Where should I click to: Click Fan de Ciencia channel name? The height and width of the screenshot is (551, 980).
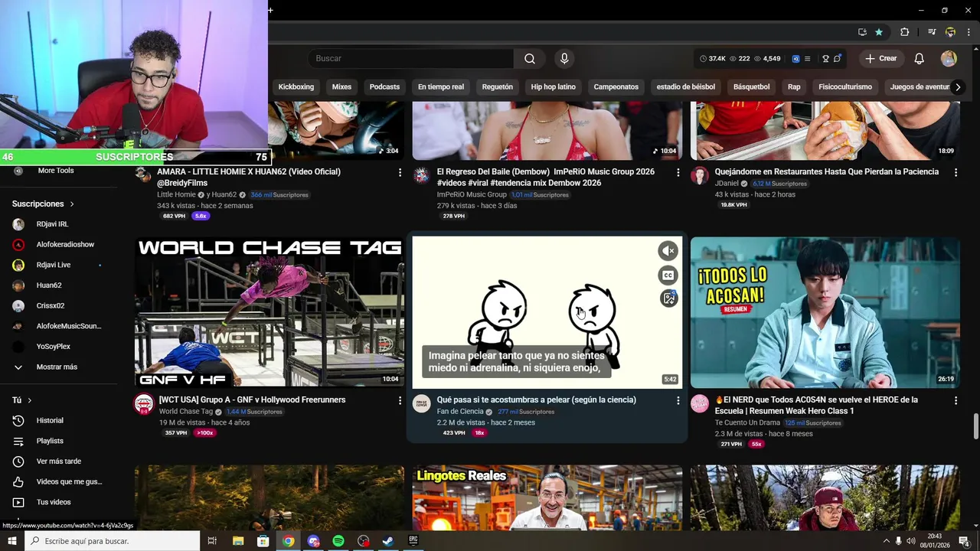click(460, 412)
